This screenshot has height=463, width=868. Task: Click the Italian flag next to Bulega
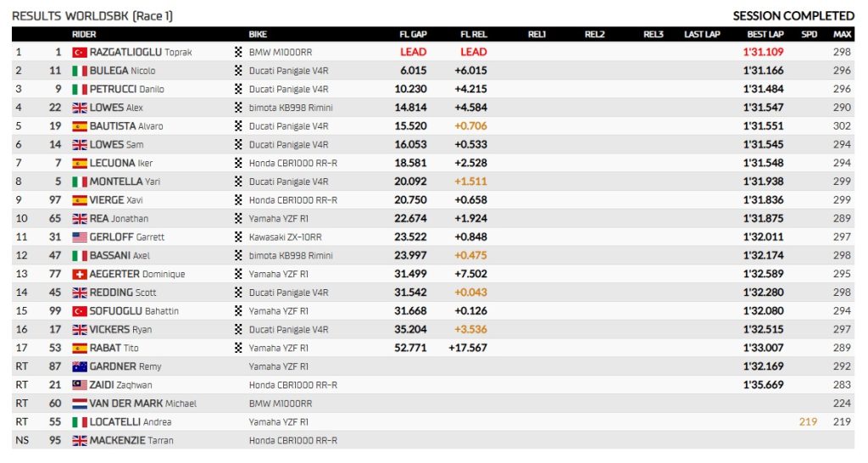(80, 71)
